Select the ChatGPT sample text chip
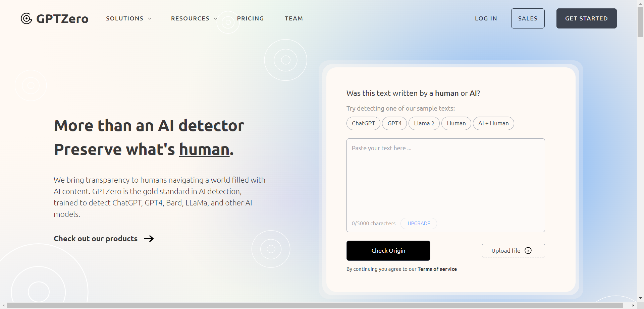644x309 pixels. pyautogui.click(x=363, y=123)
